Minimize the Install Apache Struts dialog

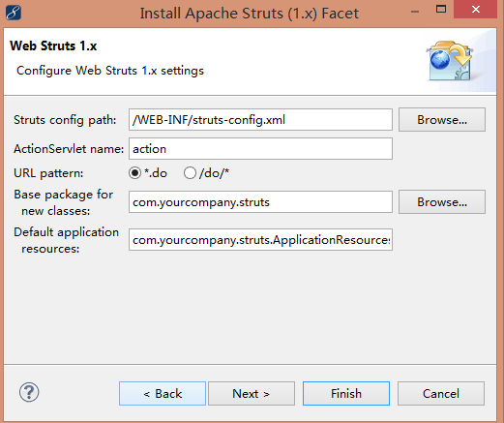pyautogui.click(x=415, y=13)
